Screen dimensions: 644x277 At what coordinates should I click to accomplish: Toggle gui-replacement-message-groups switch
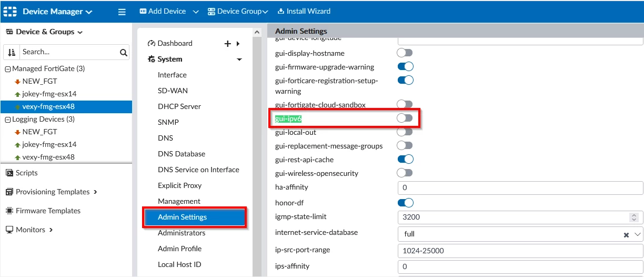click(405, 146)
